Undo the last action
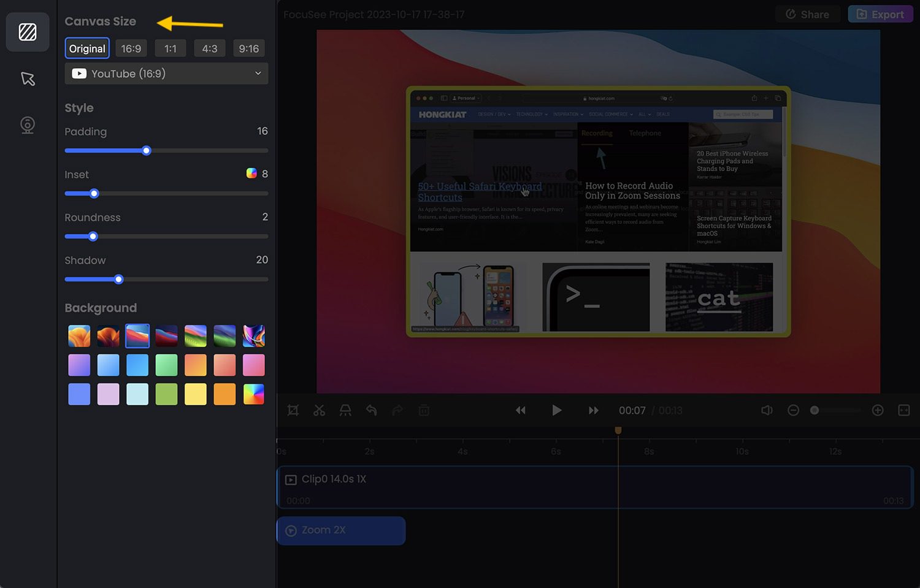This screenshot has height=588, width=920. pos(372,410)
